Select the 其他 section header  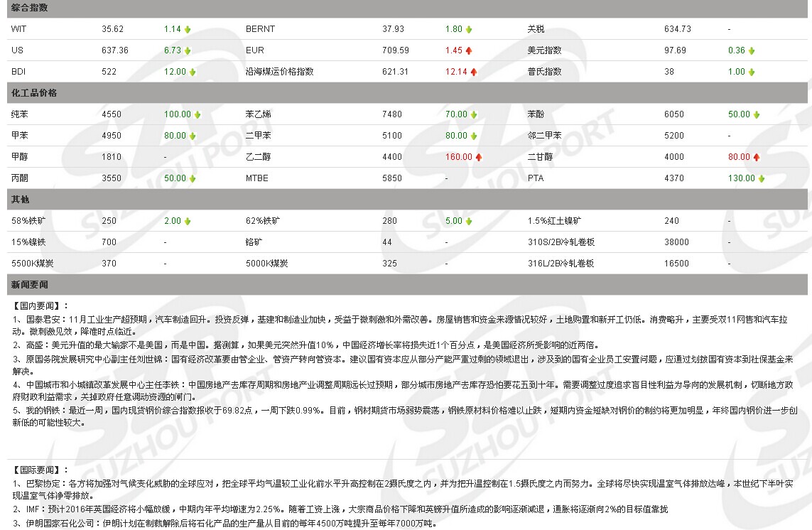click(x=407, y=200)
